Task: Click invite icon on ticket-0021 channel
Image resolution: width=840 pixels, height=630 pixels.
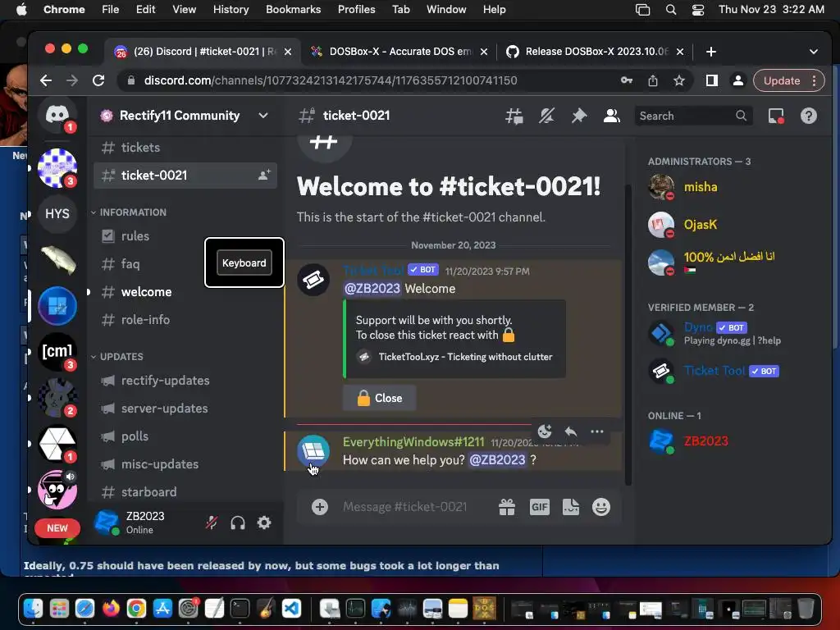Action: [264, 176]
